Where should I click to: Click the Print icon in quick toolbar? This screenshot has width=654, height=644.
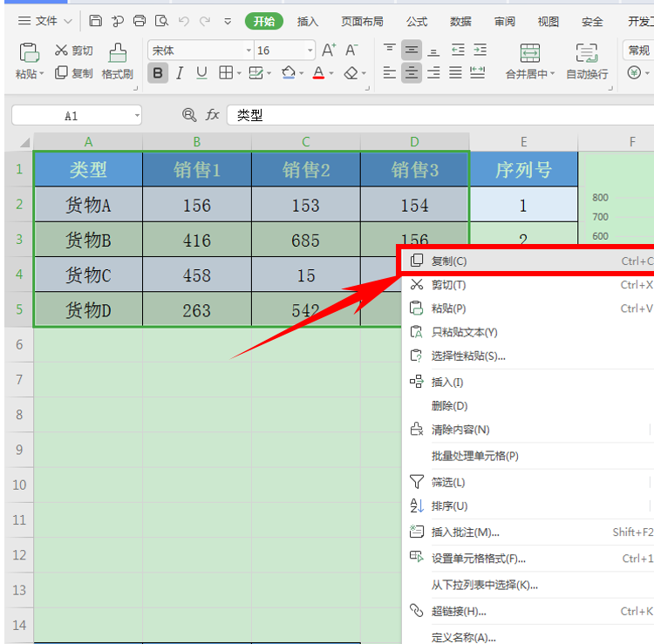(x=140, y=20)
